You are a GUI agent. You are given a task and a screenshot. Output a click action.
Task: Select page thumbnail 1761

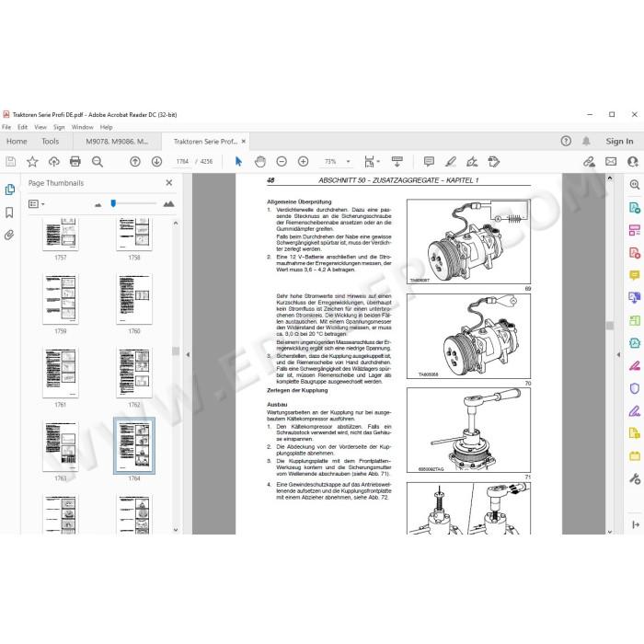point(61,373)
